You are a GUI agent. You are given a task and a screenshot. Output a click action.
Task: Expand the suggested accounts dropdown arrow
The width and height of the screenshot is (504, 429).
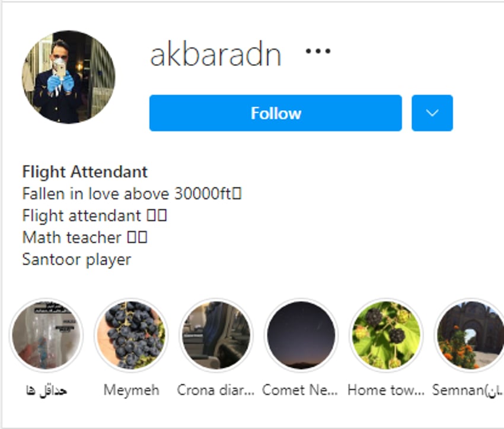(x=432, y=113)
